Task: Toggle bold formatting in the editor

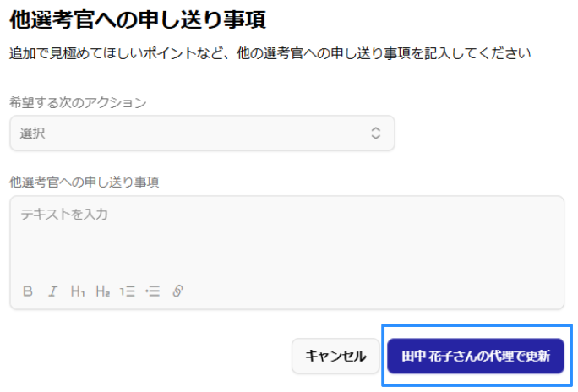Action: 28,291
